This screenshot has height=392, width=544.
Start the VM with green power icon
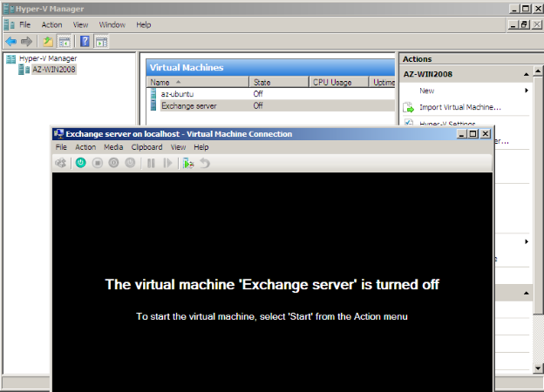pyautogui.click(x=81, y=163)
